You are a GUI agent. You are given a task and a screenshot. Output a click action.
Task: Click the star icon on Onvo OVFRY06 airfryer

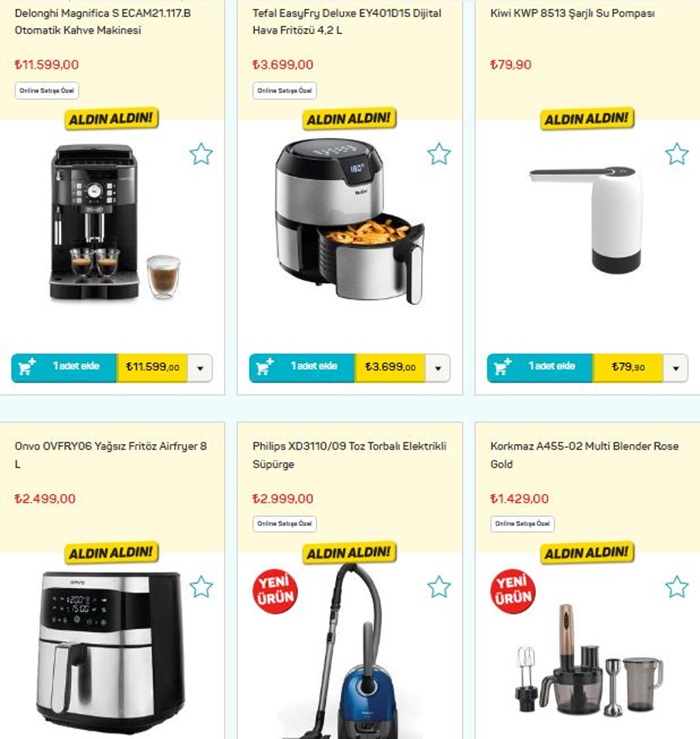click(201, 587)
